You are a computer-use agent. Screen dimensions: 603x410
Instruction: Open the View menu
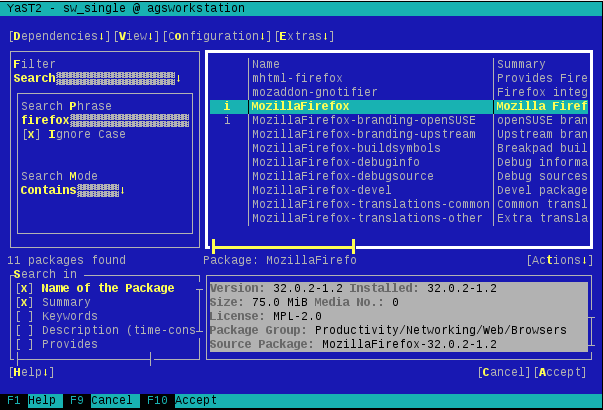136,36
